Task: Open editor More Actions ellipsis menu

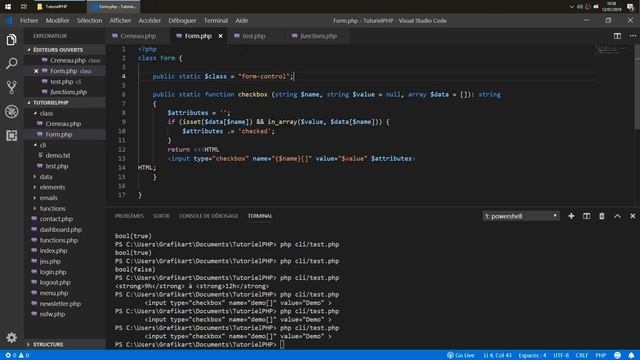Action: 633,36
